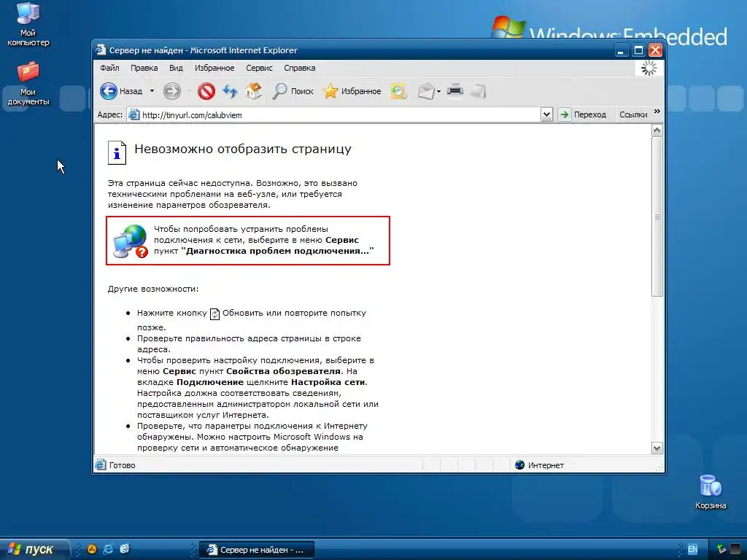The image size is (747, 560).
Task: Click the network tray icon
Action: pyautogui.click(x=721, y=549)
